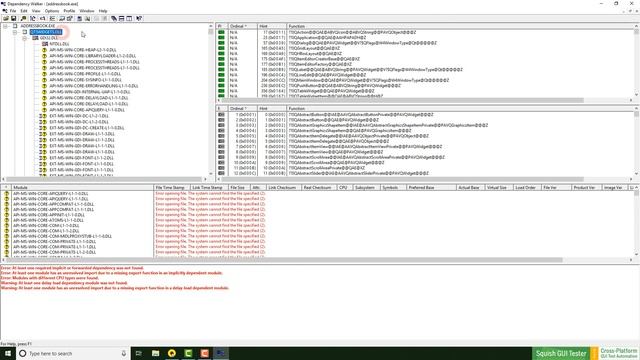Select the QLineEdit import function row
The height and width of the screenshot is (360, 640).
(327, 75)
